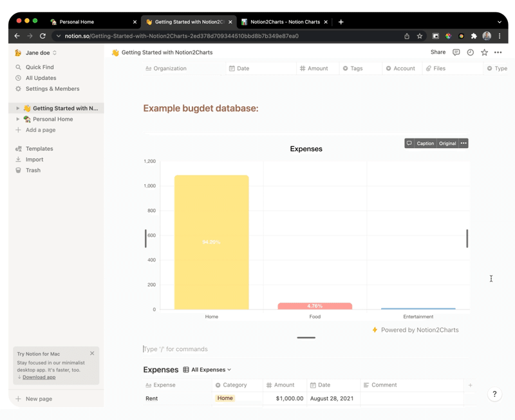Open the Jane doe workspace switcher
Screen dimensions: 515x420
tap(37, 53)
